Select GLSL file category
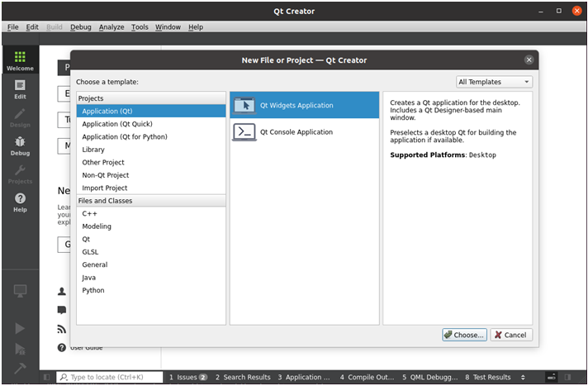 tap(151, 252)
